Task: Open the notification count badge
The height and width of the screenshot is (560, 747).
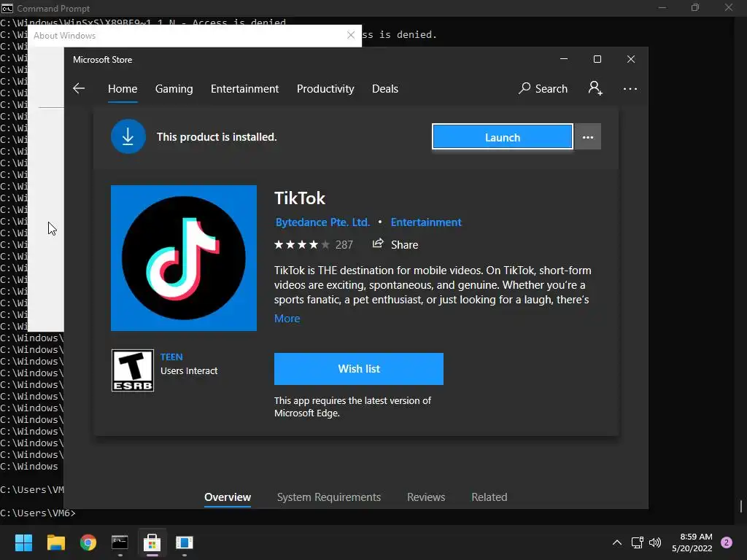Action: pos(727,542)
